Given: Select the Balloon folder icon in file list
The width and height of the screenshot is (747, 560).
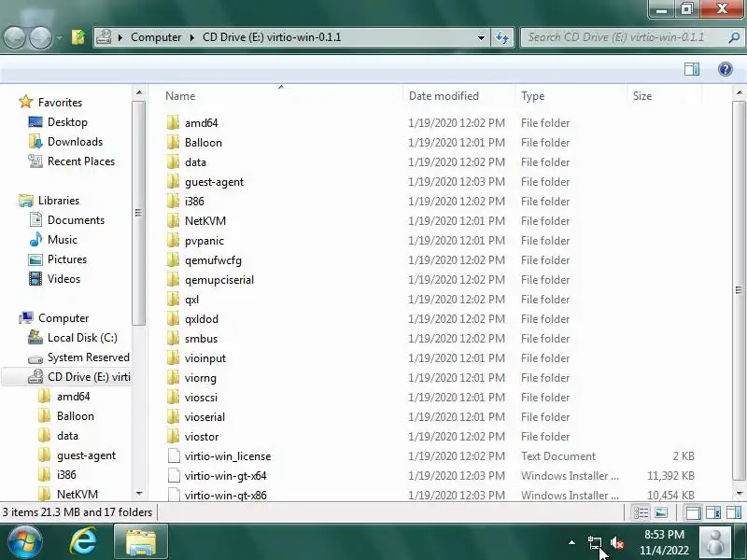Looking at the screenshot, I should 174,143.
